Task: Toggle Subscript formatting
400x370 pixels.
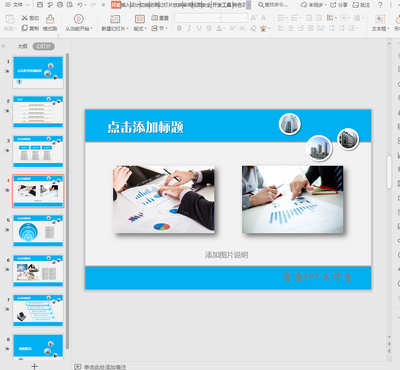Action: [x=243, y=28]
